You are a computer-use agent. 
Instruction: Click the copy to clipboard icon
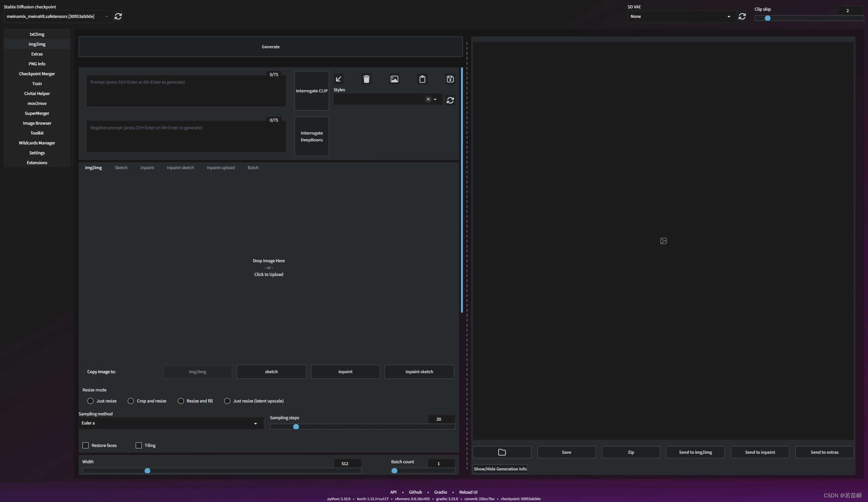coord(422,79)
